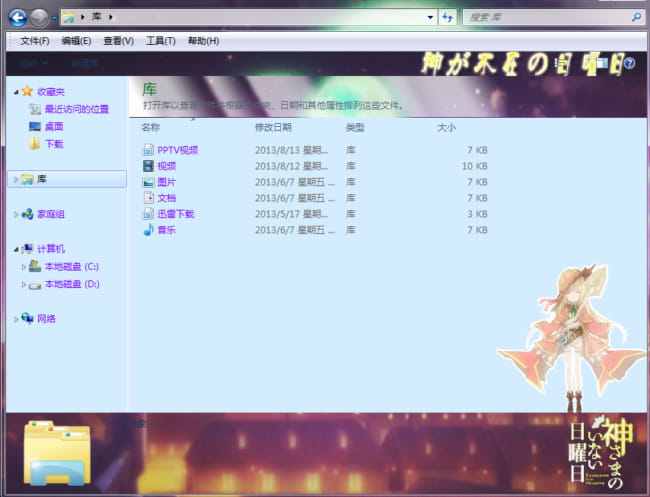The image size is (650, 497).
Task: Go back with the blue Back arrow
Action: 17,18
